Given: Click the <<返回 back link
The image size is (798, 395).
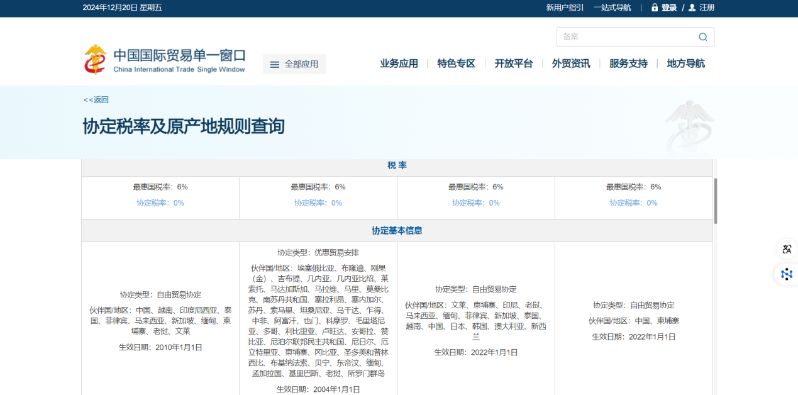Looking at the screenshot, I should tap(96, 100).
